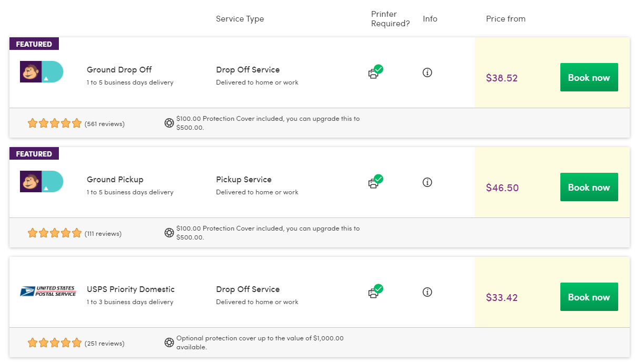Click protection cover icon in Ground Drop Off row
Image resolution: width=635 pixels, height=364 pixels.
(169, 123)
